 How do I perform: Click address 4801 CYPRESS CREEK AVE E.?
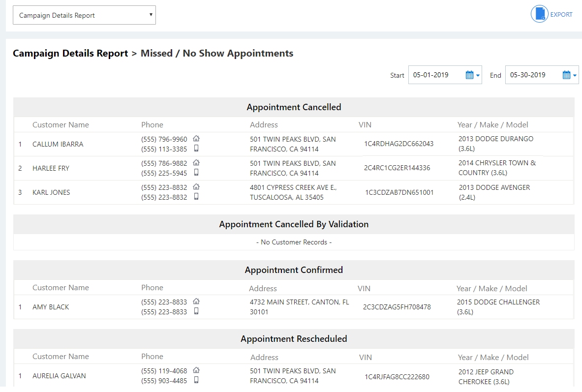coord(293,192)
